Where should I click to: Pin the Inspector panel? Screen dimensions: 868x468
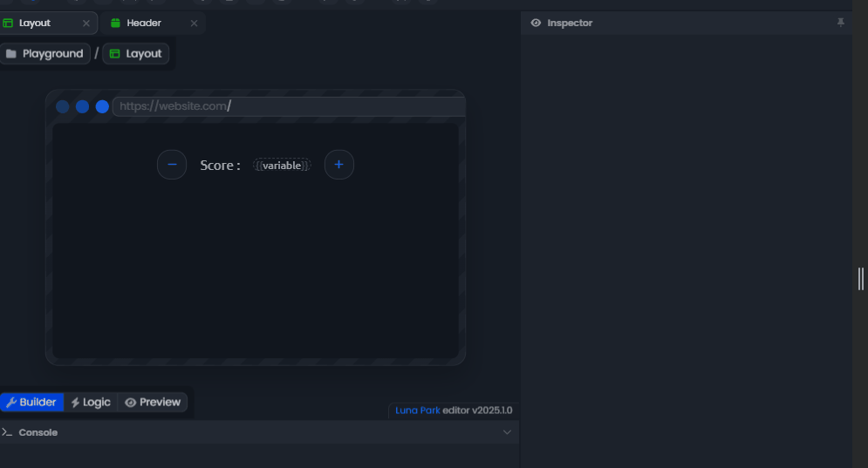click(x=840, y=23)
